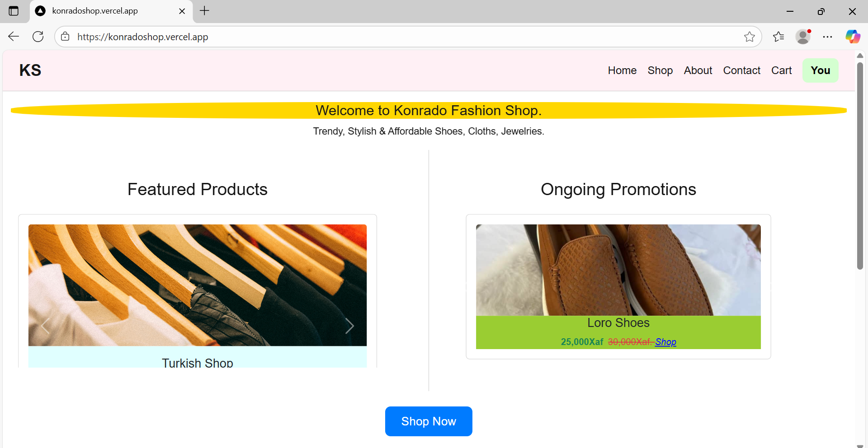868x448 pixels.
Task: Show previous featured product slide
Action: coord(45,326)
